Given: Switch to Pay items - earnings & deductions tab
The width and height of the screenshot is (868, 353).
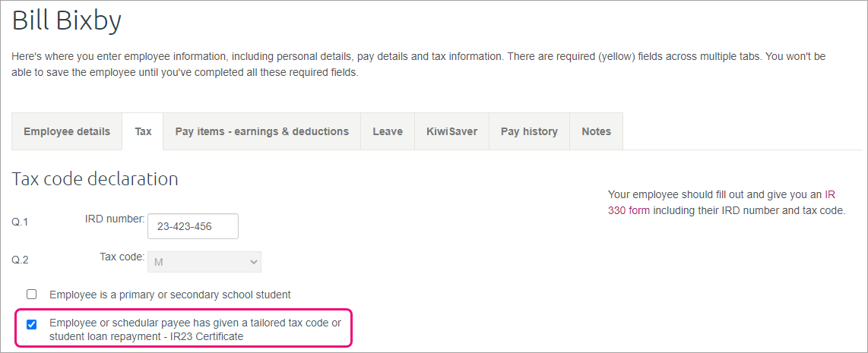Looking at the screenshot, I should pyautogui.click(x=261, y=131).
